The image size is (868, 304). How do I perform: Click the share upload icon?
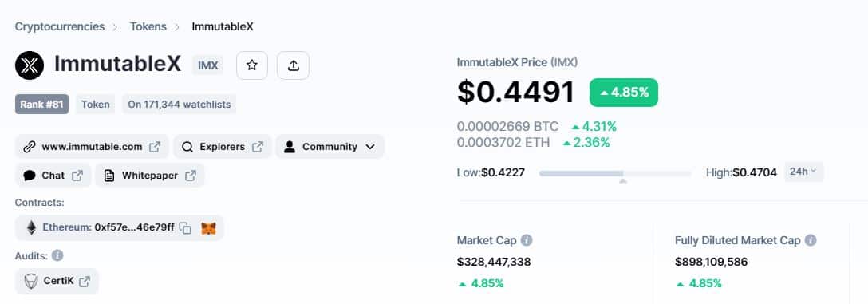coord(294,65)
